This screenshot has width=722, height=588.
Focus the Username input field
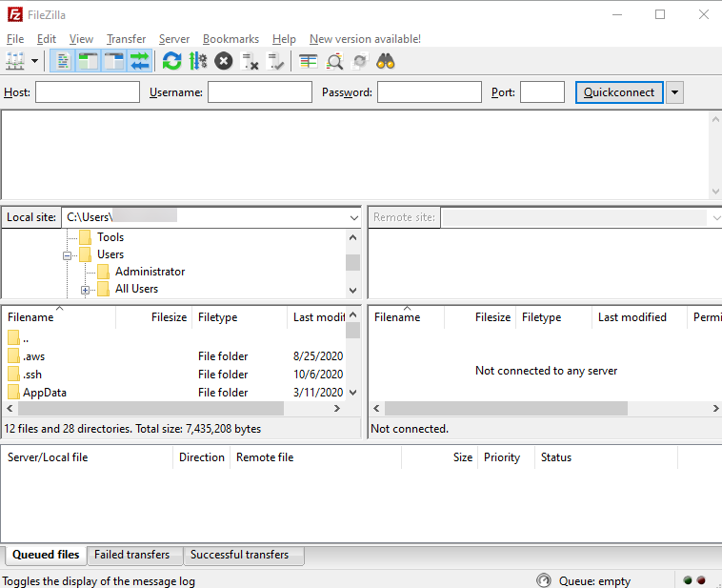click(x=260, y=92)
